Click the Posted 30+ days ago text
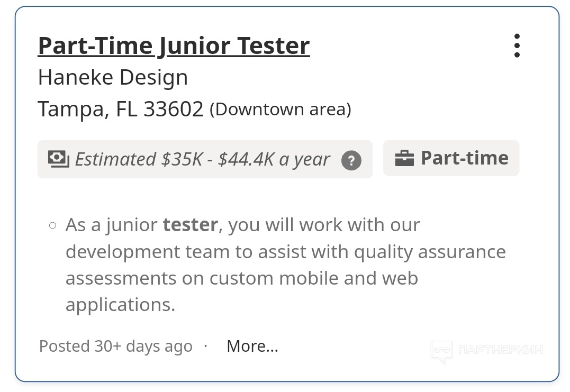This screenshot has height=392, width=570. (115, 347)
